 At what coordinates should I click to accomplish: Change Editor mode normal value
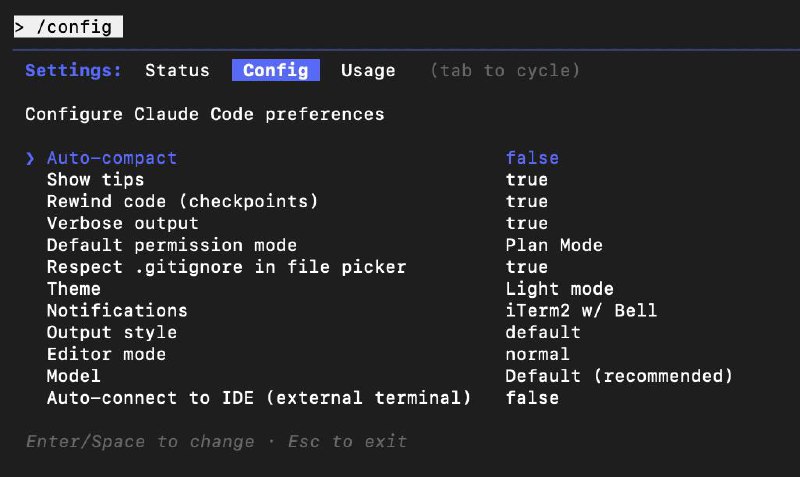point(537,355)
